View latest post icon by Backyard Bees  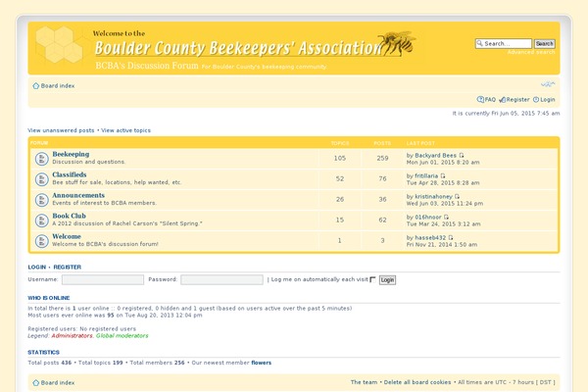[x=462, y=155]
